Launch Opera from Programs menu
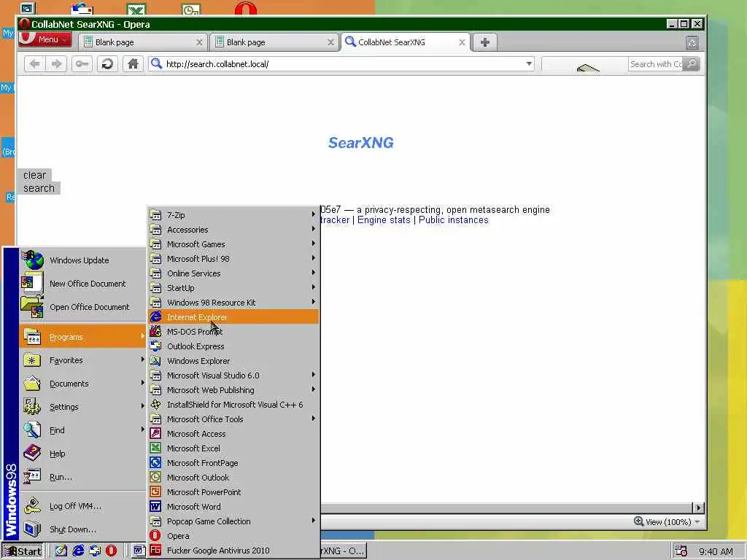The width and height of the screenshot is (747, 560). pos(233,536)
